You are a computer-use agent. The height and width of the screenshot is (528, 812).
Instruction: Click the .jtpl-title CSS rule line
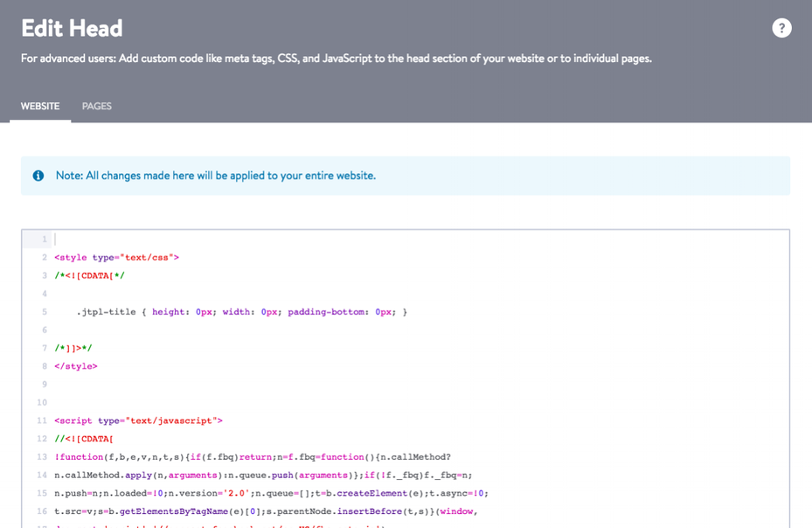click(x=242, y=312)
